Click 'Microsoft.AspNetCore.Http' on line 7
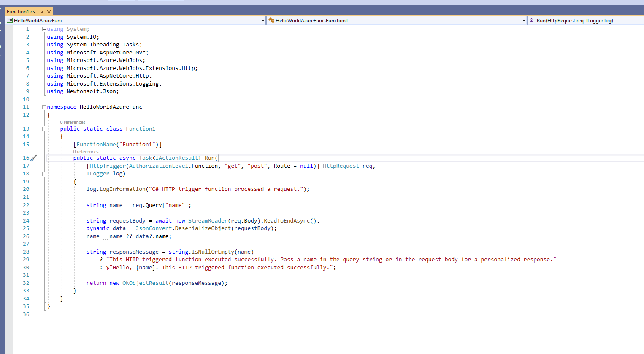This screenshot has width=644, height=354. pyautogui.click(x=108, y=76)
